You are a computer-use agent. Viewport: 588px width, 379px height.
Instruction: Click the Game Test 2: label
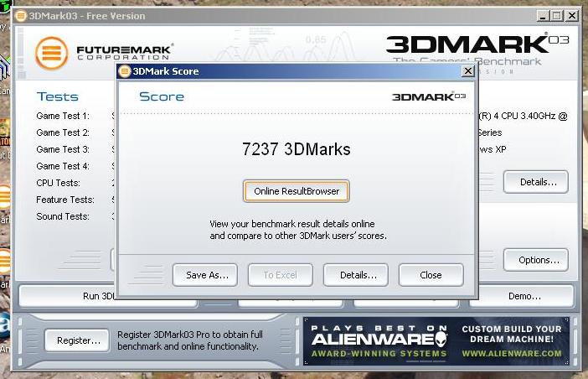tap(63, 132)
